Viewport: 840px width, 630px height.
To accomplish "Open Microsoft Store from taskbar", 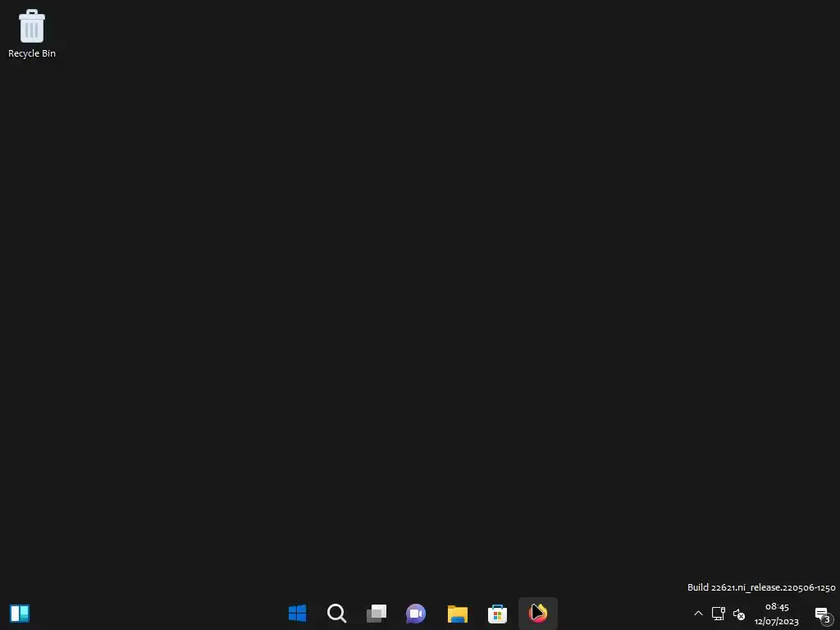I will point(497,614).
